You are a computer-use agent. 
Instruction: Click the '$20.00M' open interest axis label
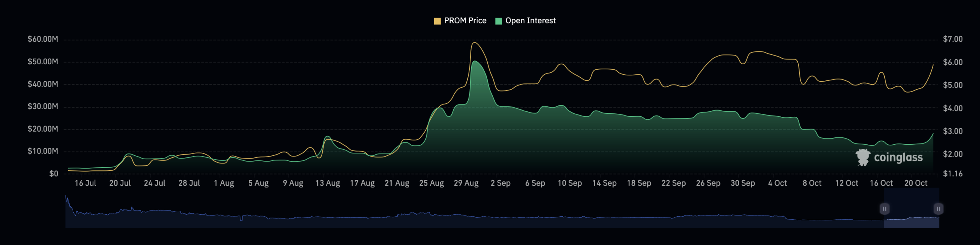(43, 129)
